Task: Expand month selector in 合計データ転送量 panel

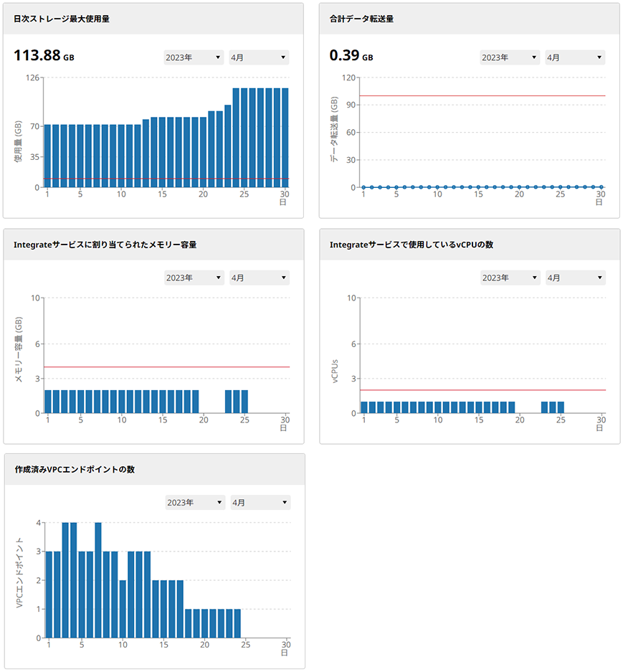Action: [x=574, y=57]
